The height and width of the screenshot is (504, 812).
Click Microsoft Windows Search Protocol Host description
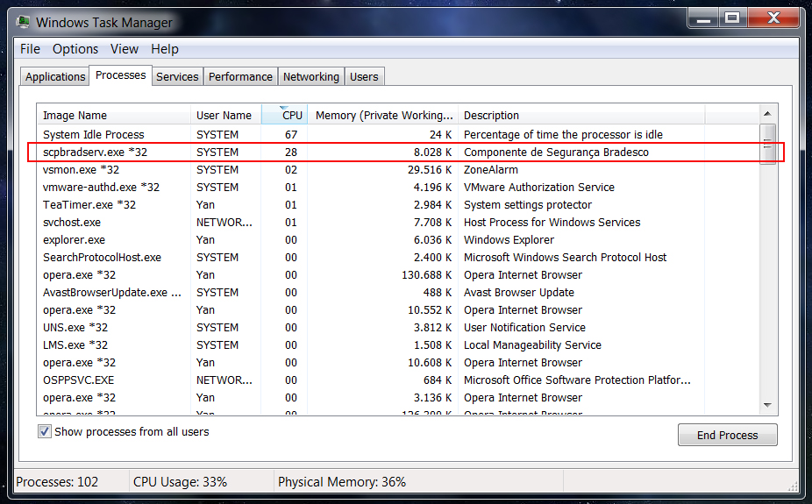click(x=565, y=258)
